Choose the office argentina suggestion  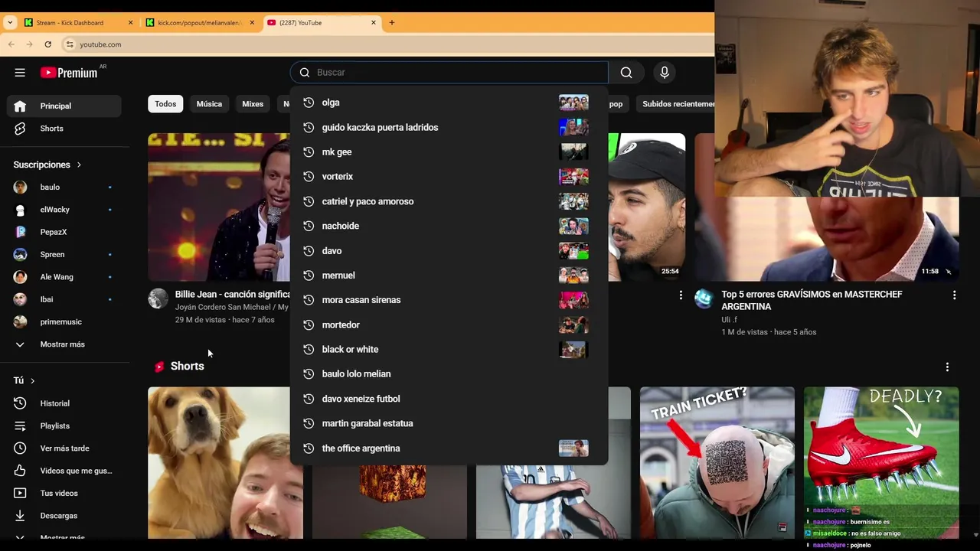click(x=449, y=448)
